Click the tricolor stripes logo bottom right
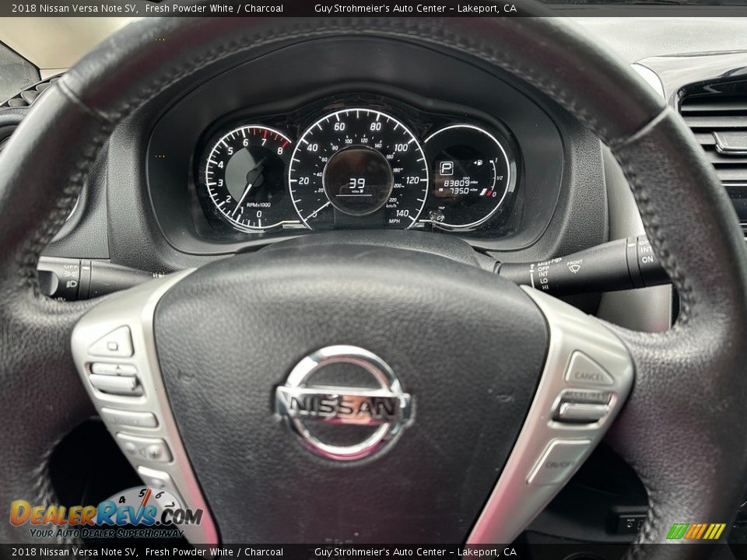The height and width of the screenshot is (560, 747). (x=696, y=531)
